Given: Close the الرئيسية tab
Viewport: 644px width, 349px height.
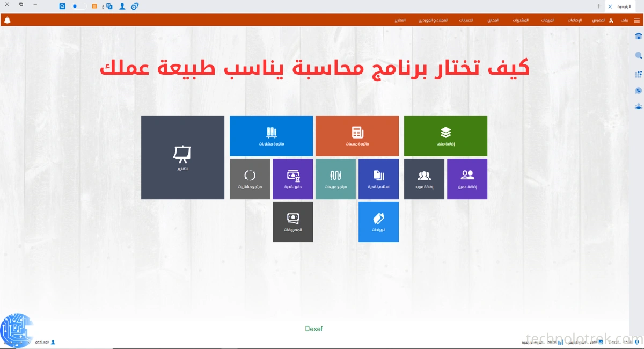Looking at the screenshot, I should pos(610,6).
